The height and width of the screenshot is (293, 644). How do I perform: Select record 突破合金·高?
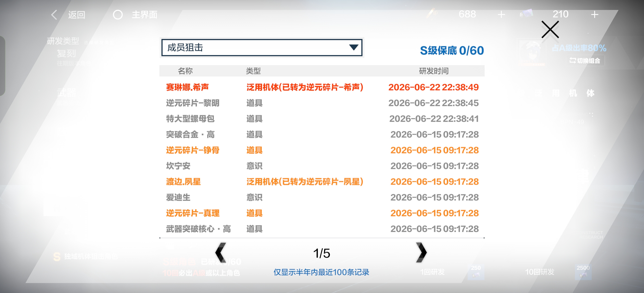pos(322,134)
